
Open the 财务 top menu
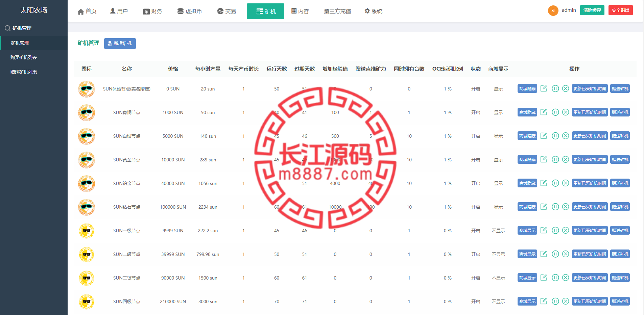[152, 11]
